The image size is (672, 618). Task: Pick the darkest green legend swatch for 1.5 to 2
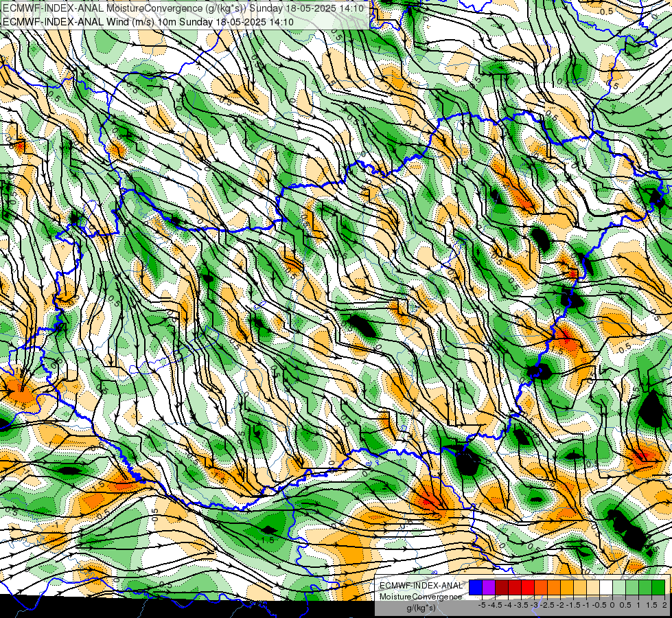point(658,587)
